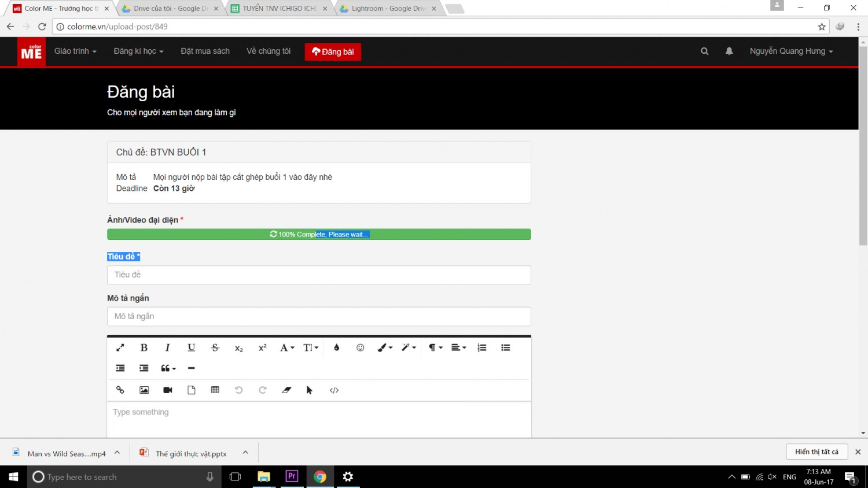Open the text color droplet tool

(x=337, y=347)
